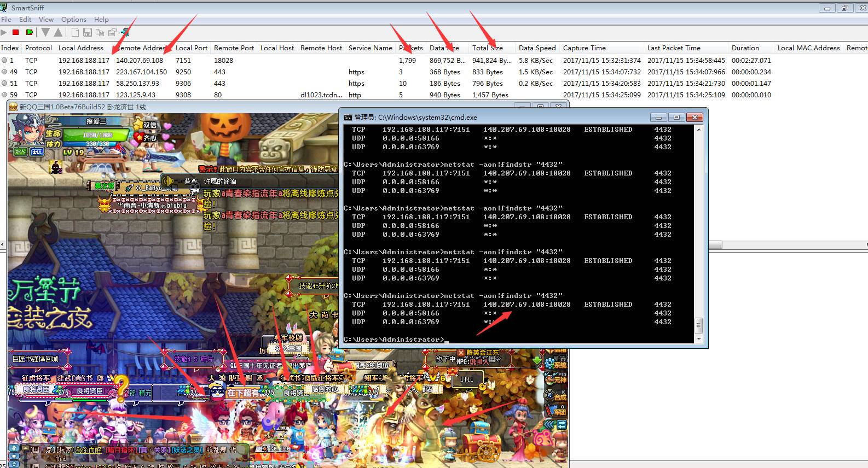
Task: Click the Start Capture play icon
Action: point(4,33)
